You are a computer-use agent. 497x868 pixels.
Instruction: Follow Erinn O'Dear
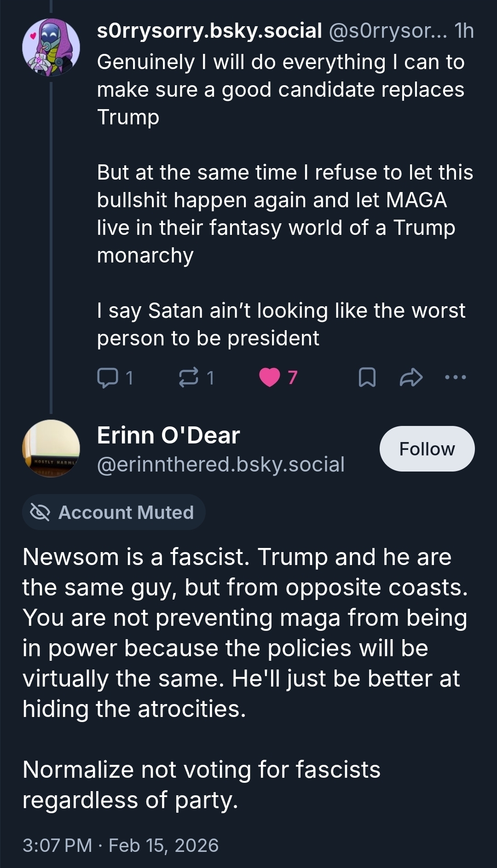click(427, 449)
